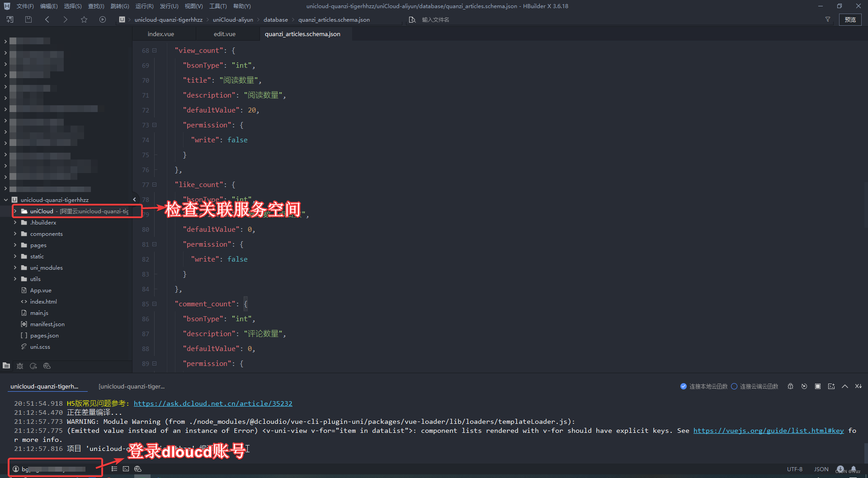Image resolution: width=868 pixels, height=478 pixels.
Task: Open index.html in the project tree
Action: [x=43, y=301]
